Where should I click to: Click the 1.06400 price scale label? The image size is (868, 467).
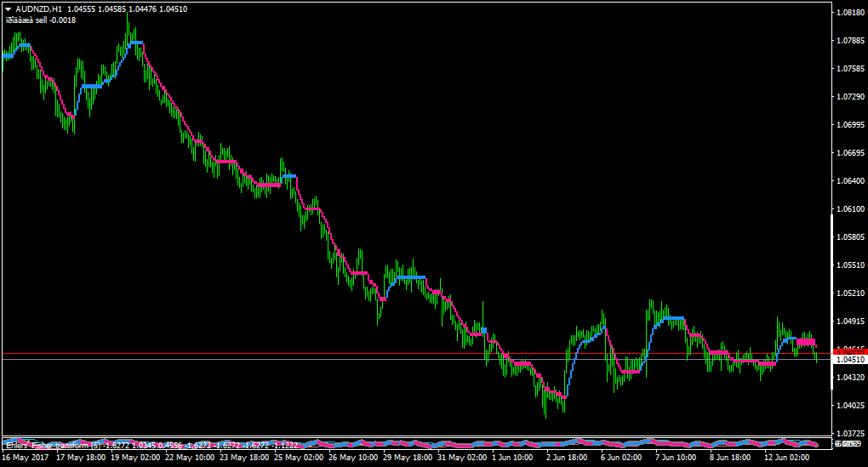coord(850,181)
